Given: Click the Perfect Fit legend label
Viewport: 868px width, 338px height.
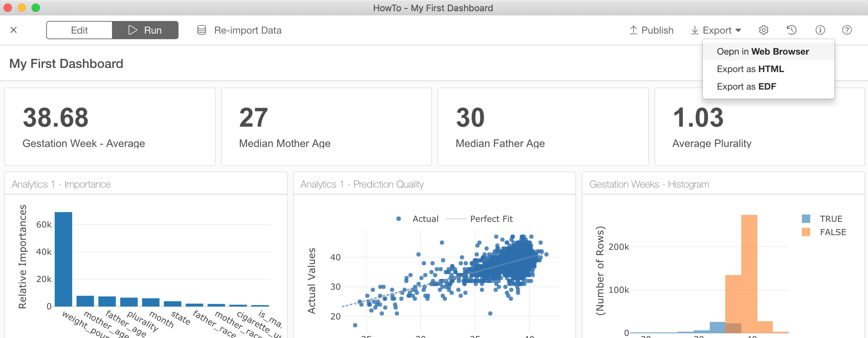Looking at the screenshot, I should tap(491, 219).
